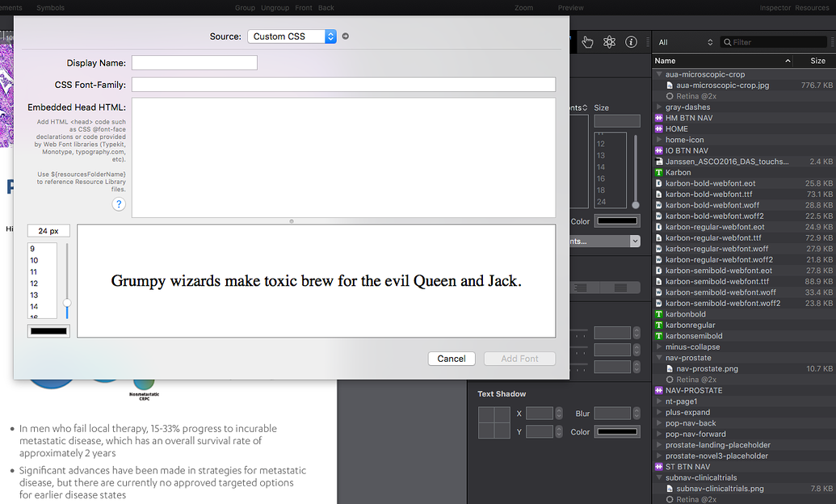The image size is (836, 504).
Task: Select the Karbon font icon in library
Action: pyautogui.click(x=659, y=173)
